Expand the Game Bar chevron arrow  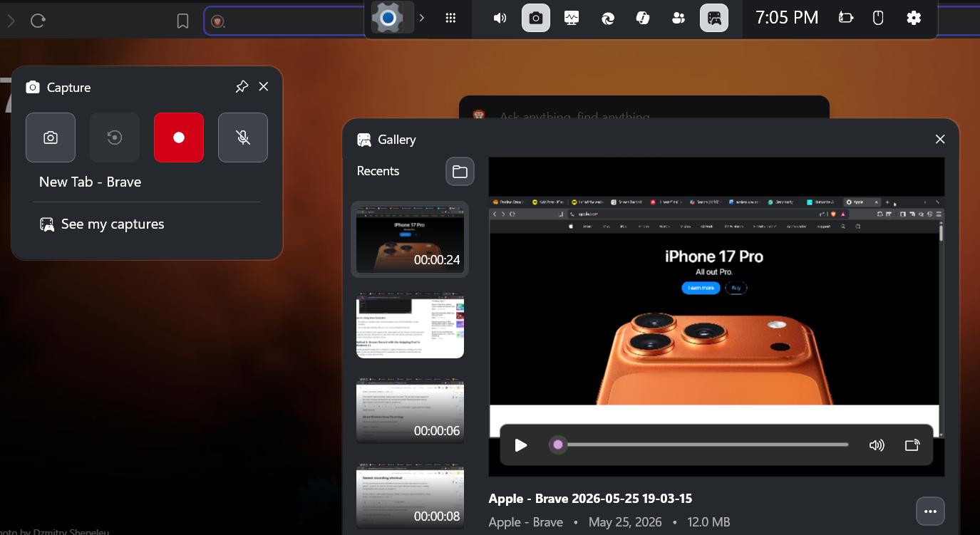tap(422, 18)
